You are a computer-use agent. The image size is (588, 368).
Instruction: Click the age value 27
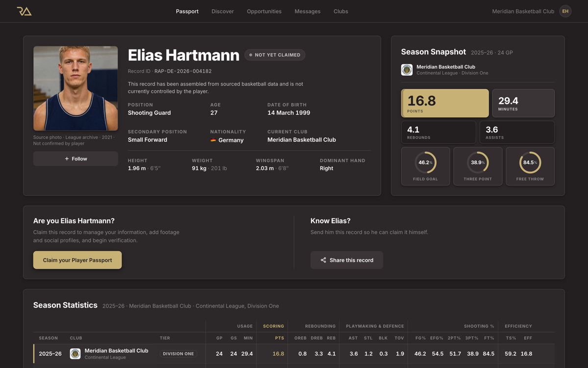214,113
